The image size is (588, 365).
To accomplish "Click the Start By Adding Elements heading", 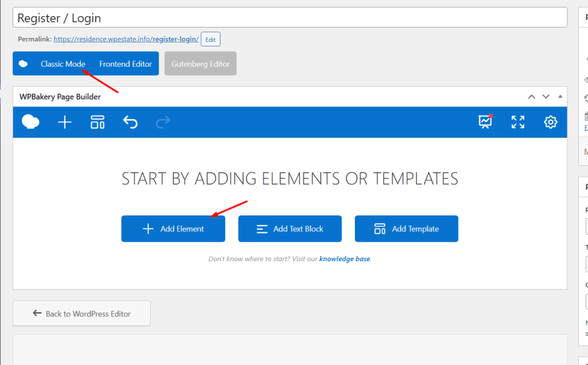I will pyautogui.click(x=290, y=178).
